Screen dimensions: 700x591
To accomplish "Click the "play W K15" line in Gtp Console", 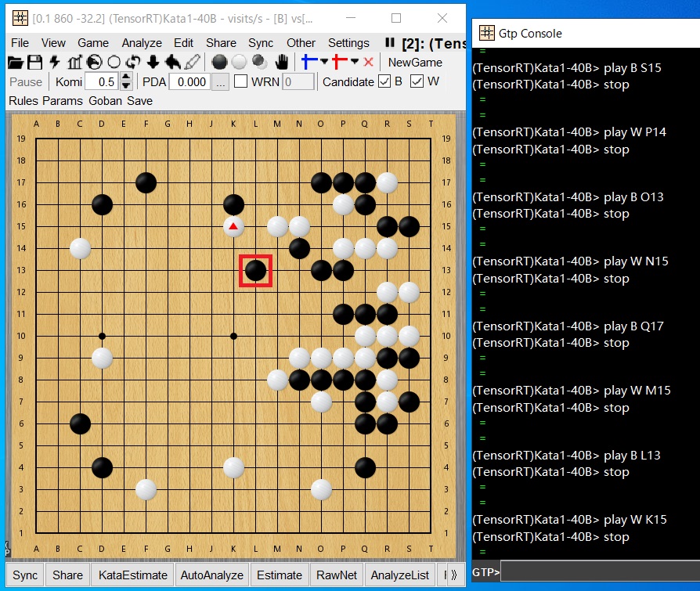I will pos(569,520).
